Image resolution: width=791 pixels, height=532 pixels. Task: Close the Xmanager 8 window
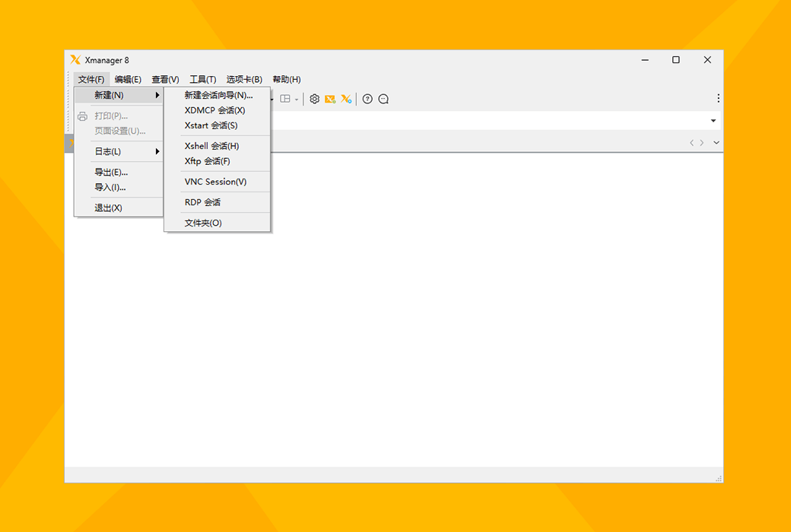tap(707, 60)
